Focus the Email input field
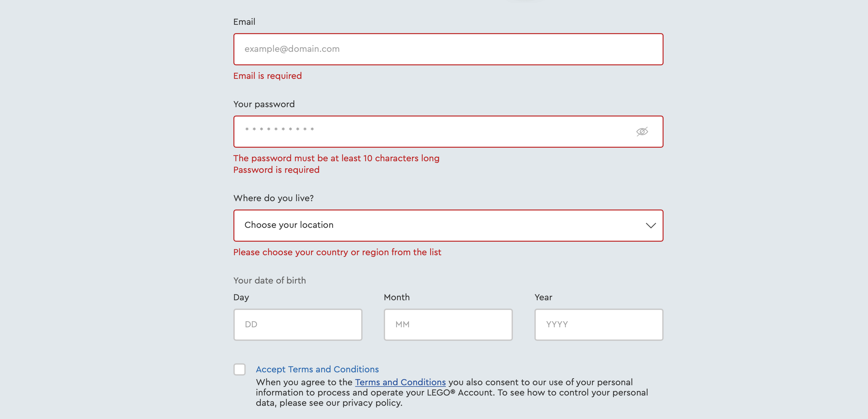The image size is (868, 419). pos(448,49)
